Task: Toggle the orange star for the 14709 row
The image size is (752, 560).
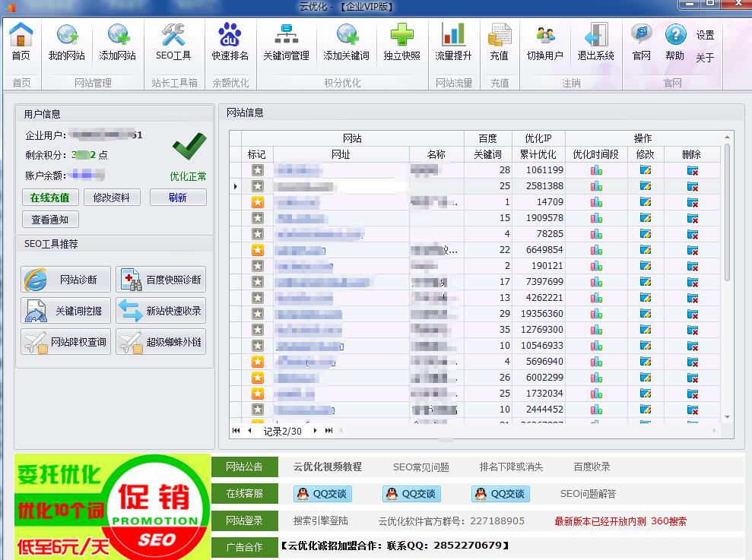Action: 258,202
